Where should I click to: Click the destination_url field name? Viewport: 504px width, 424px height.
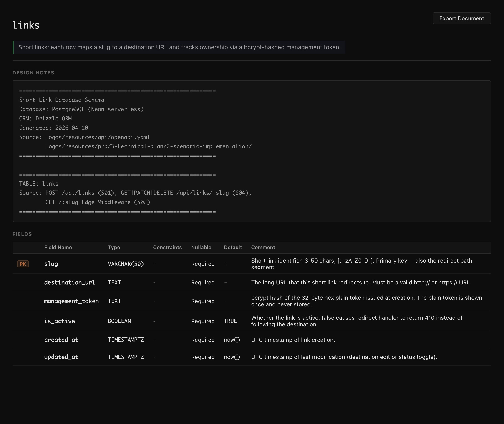[x=69, y=282]
